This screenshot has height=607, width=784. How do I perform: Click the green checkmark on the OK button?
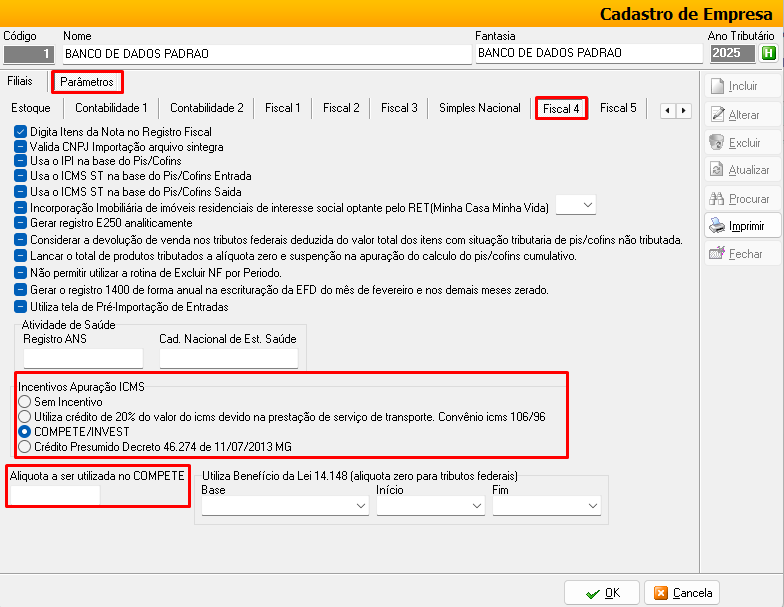593,594
